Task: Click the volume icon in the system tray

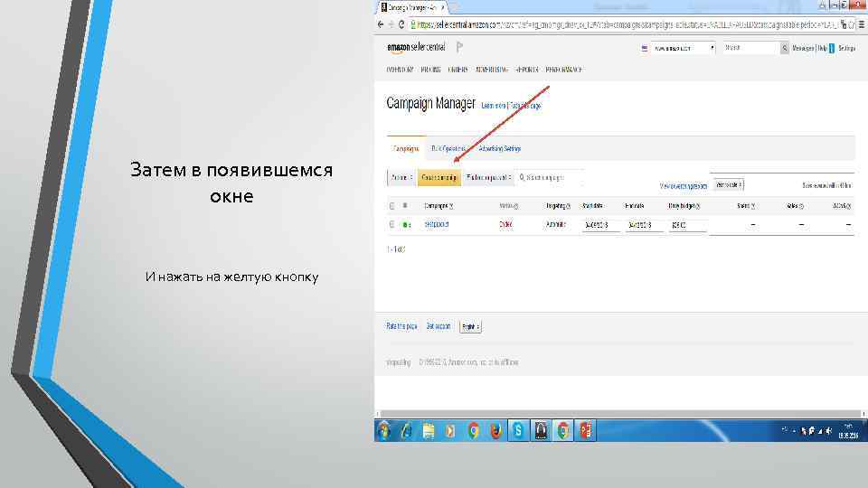Action: coord(829,431)
